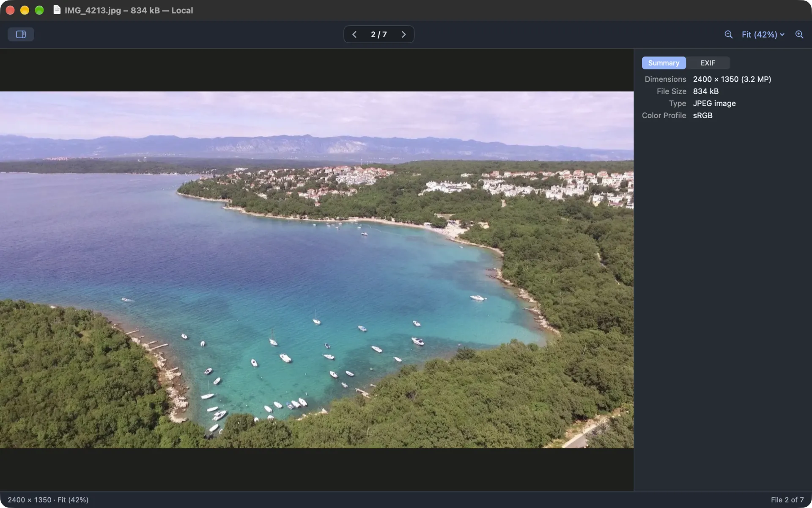Image resolution: width=812 pixels, height=508 pixels.
Task: Select the Type value JPEG image
Action: tap(714, 103)
